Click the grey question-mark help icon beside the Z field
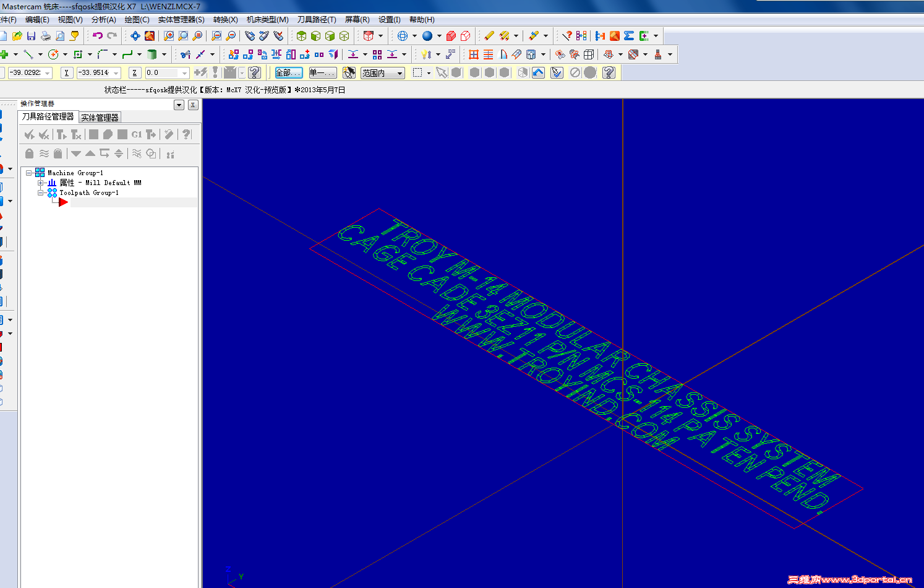The height and width of the screenshot is (588, 924). tap(254, 72)
